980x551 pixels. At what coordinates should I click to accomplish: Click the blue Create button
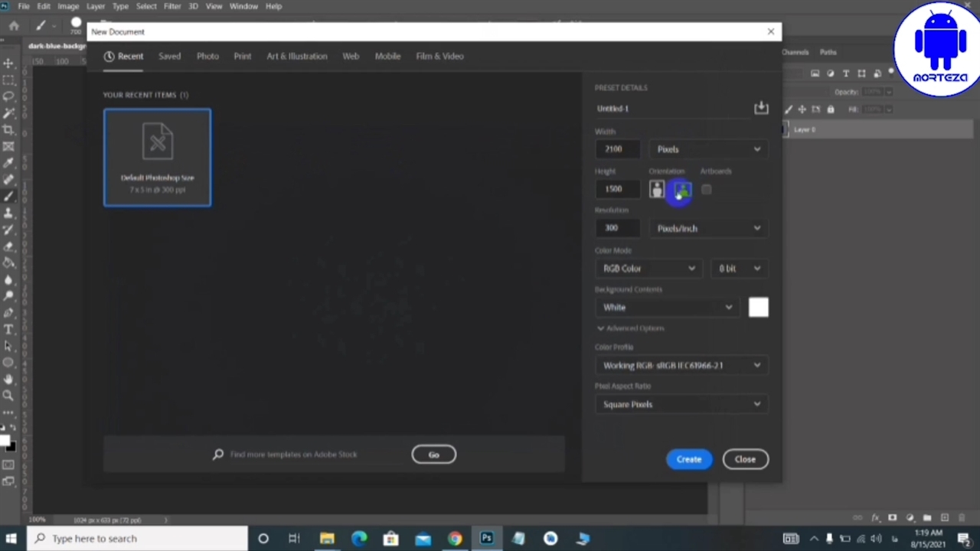tap(688, 459)
